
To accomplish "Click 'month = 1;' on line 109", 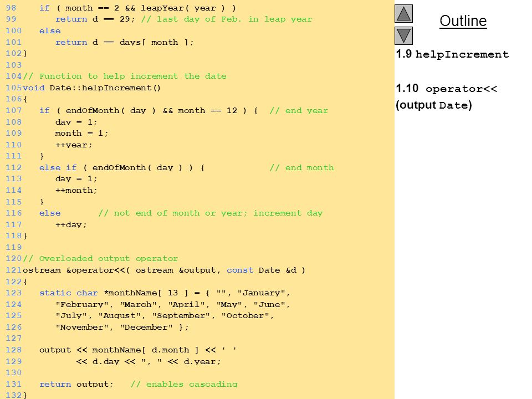I will point(82,133).
